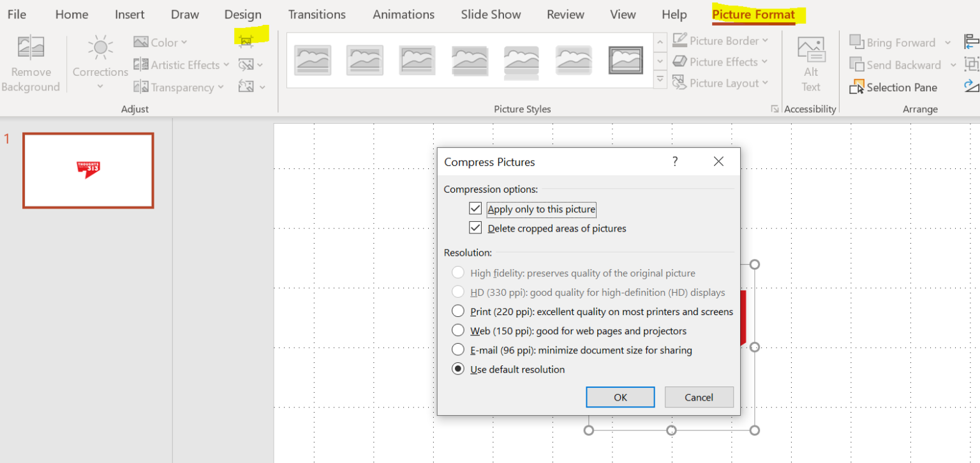Open the Picture Effects dropdown
The height and width of the screenshot is (463, 980).
pyautogui.click(x=720, y=62)
